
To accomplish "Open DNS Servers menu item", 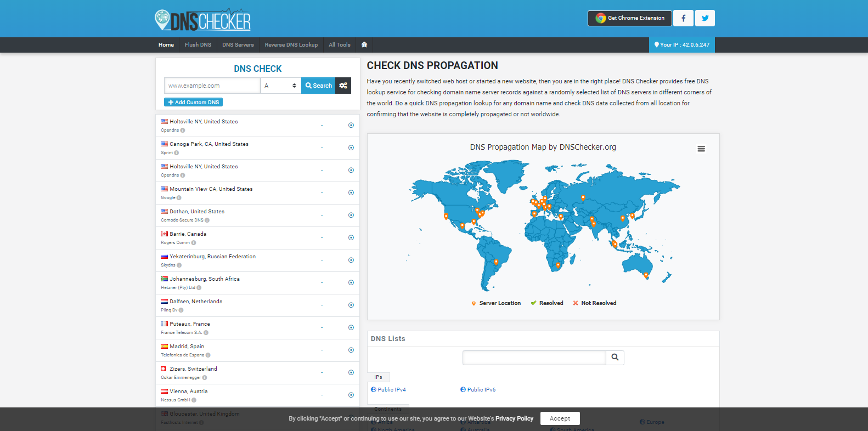I will click(238, 45).
